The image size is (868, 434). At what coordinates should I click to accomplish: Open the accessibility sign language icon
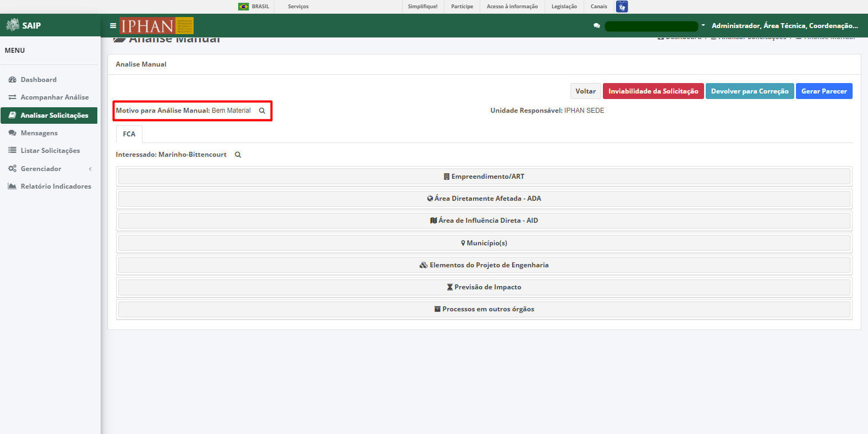622,7
